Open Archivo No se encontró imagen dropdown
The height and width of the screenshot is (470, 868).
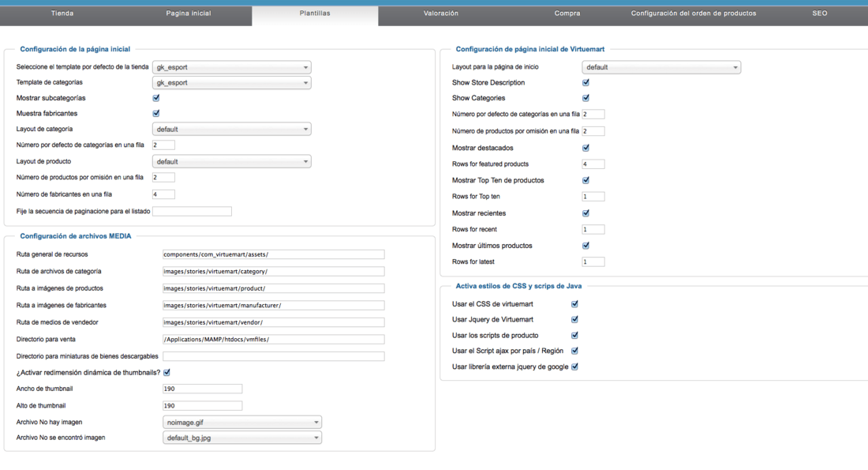coord(242,438)
